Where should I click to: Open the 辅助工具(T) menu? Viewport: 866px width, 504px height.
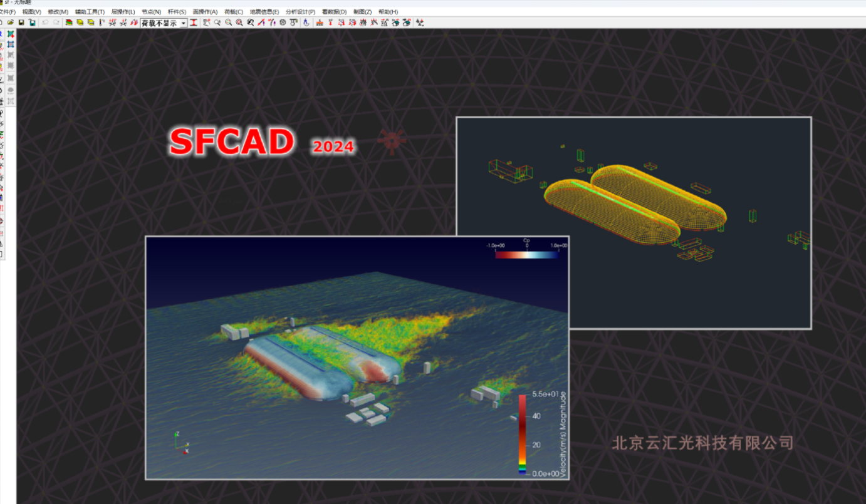(x=90, y=12)
